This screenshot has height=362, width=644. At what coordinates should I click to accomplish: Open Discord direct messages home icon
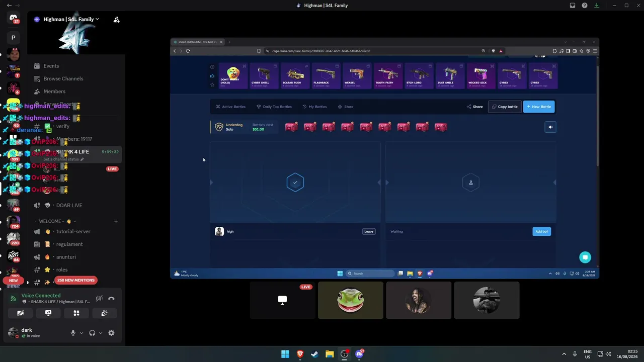(x=14, y=19)
